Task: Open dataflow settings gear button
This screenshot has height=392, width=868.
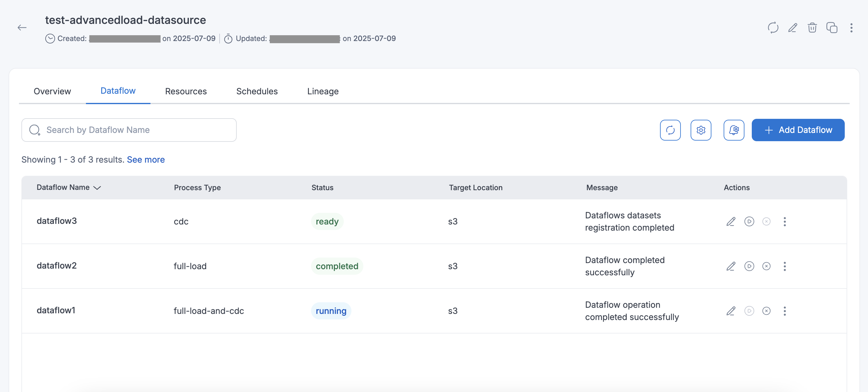Action: click(x=701, y=130)
